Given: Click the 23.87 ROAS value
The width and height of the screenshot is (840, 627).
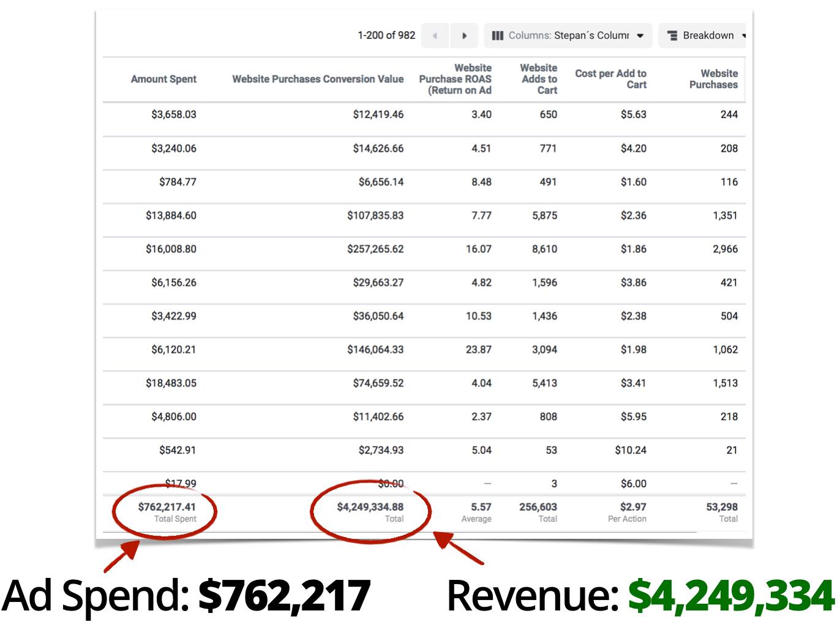Looking at the screenshot, I should [x=478, y=350].
